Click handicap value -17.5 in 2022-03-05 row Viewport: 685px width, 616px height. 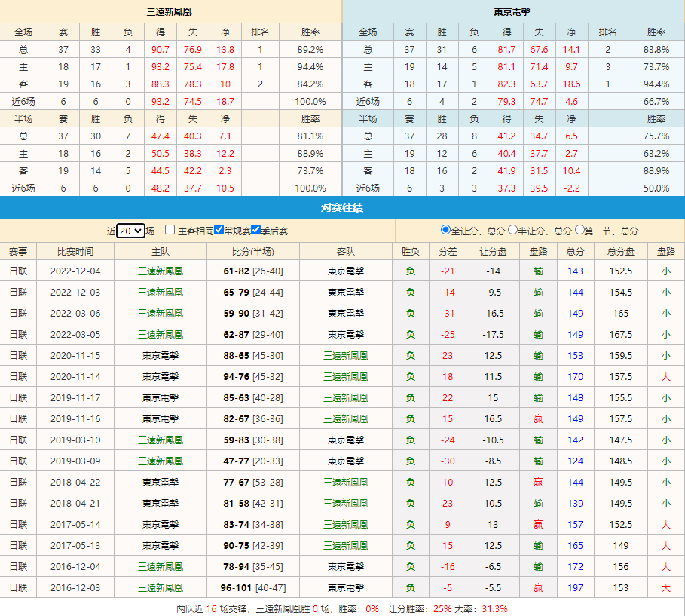tap(493, 335)
